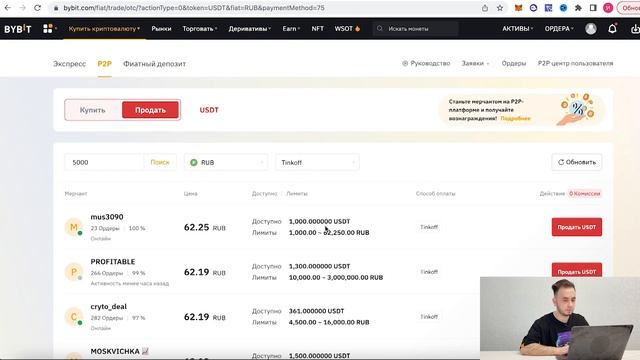Click the browser back arrow
Screen dimensions: 640x360
point(8,8)
